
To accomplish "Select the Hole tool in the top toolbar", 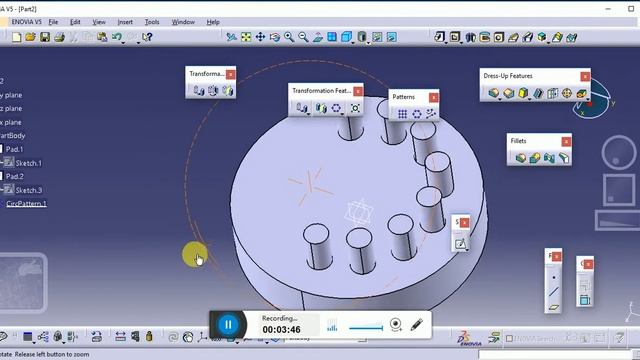I will point(499,37).
